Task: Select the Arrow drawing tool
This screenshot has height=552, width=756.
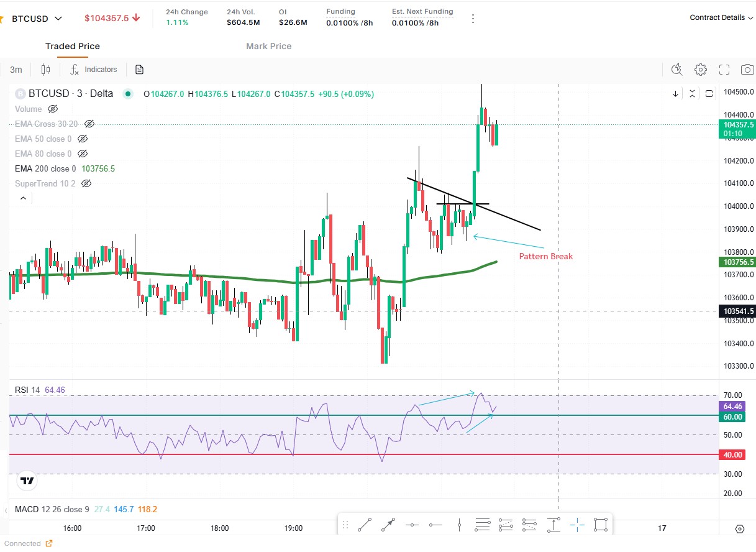Action: [387, 524]
